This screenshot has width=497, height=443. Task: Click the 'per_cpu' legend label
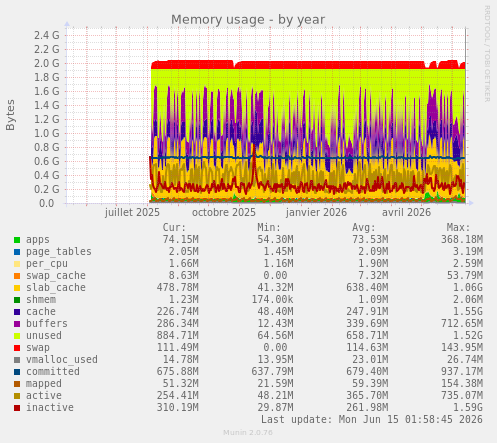point(47,264)
